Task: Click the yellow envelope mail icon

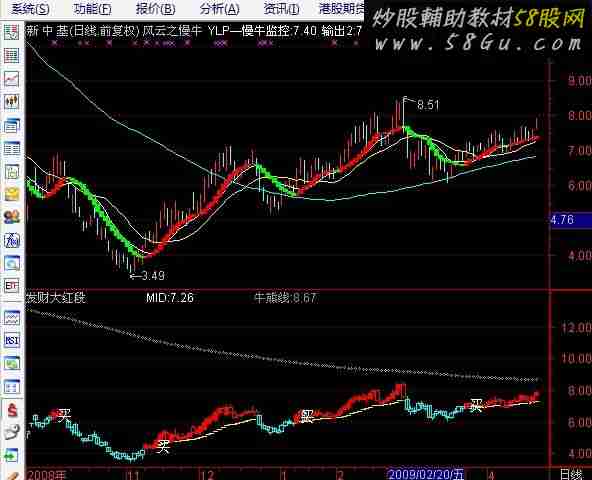Action: tap(12, 194)
